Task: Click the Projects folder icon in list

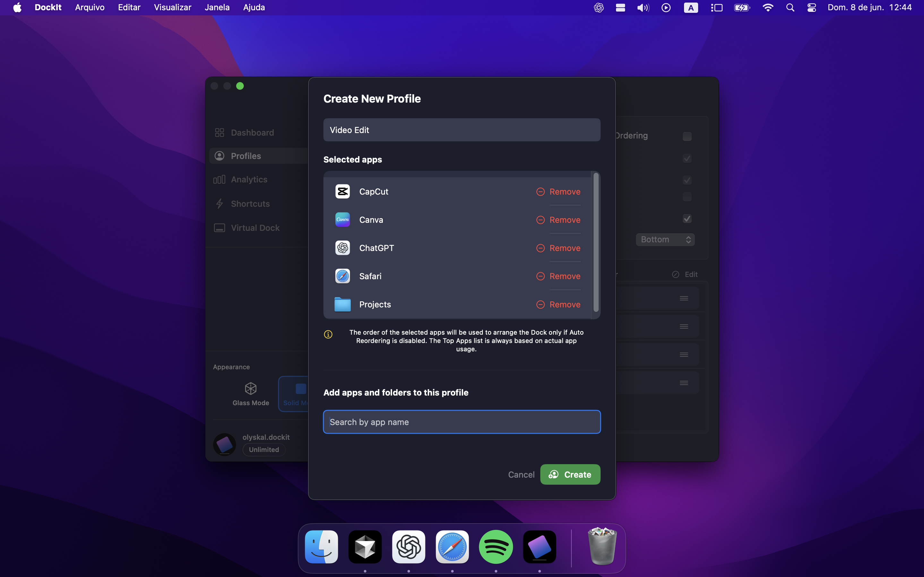Action: tap(343, 305)
